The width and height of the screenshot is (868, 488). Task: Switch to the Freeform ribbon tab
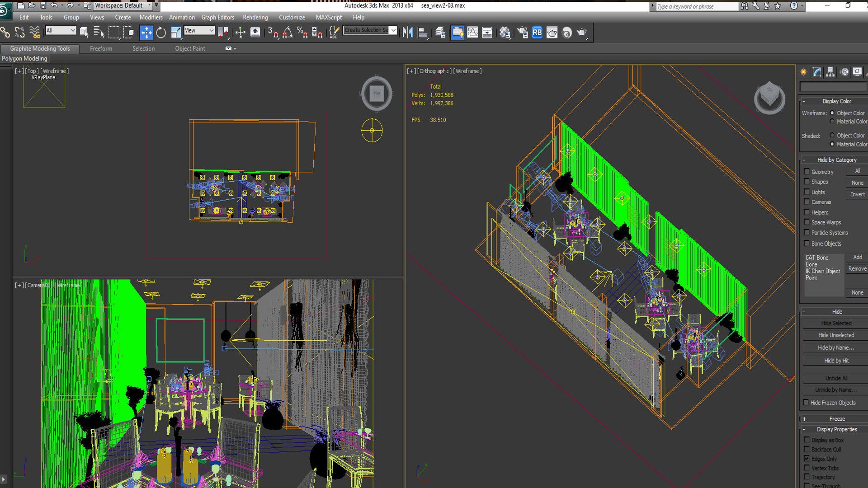point(101,48)
